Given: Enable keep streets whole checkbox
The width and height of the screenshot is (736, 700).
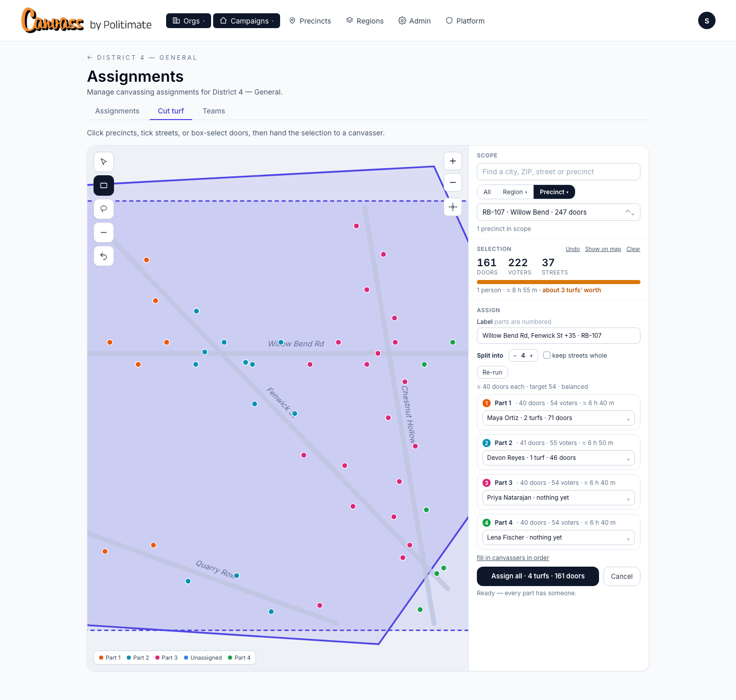Looking at the screenshot, I should point(547,355).
